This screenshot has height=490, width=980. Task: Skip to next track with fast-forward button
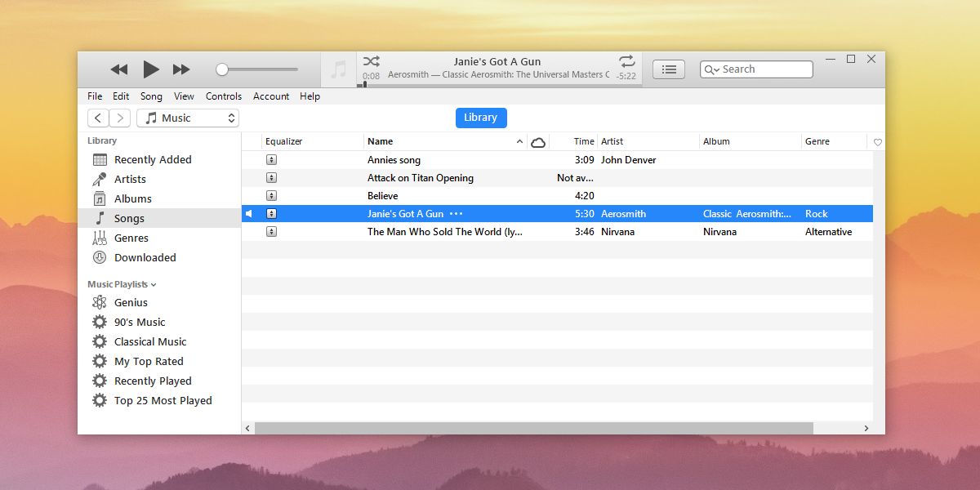tap(181, 69)
